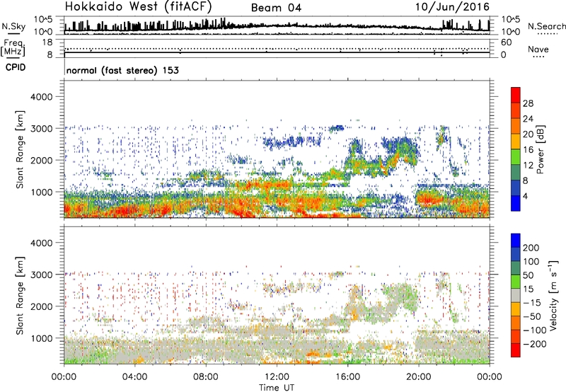Click the power panel 'Slant Range [km]' title
The height and width of the screenshot is (392, 566).
pos(20,149)
